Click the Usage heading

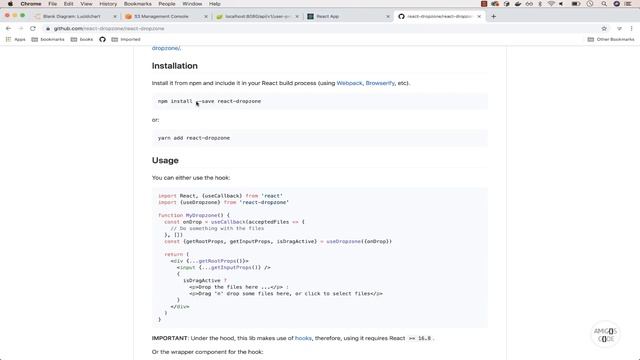[x=165, y=160]
